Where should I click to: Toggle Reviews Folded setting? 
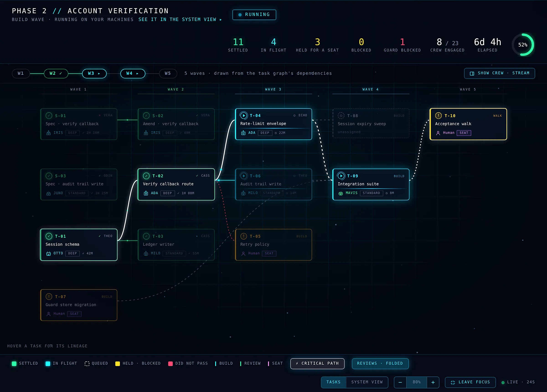click(380, 364)
